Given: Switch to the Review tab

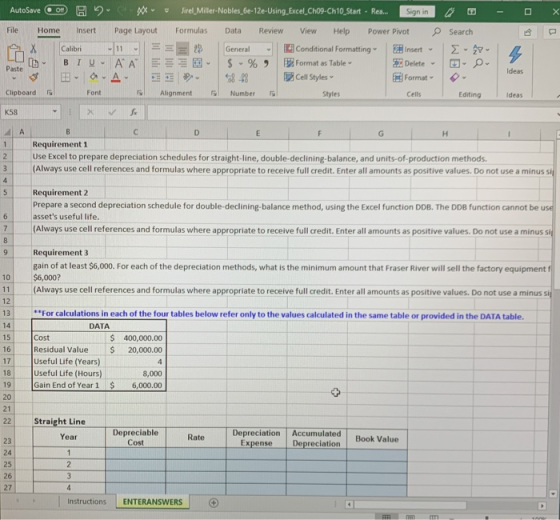Looking at the screenshot, I should (271, 31).
